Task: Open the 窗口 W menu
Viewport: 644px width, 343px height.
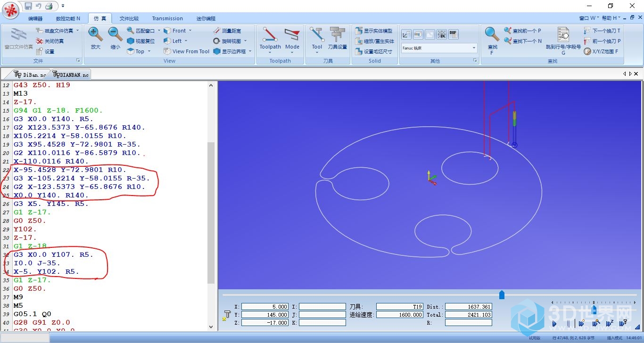Action: coord(589,18)
